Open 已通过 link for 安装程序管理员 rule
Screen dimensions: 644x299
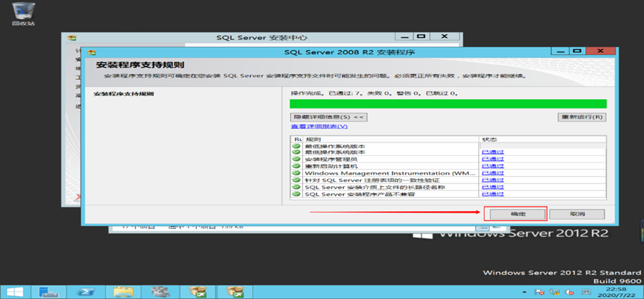click(493, 159)
